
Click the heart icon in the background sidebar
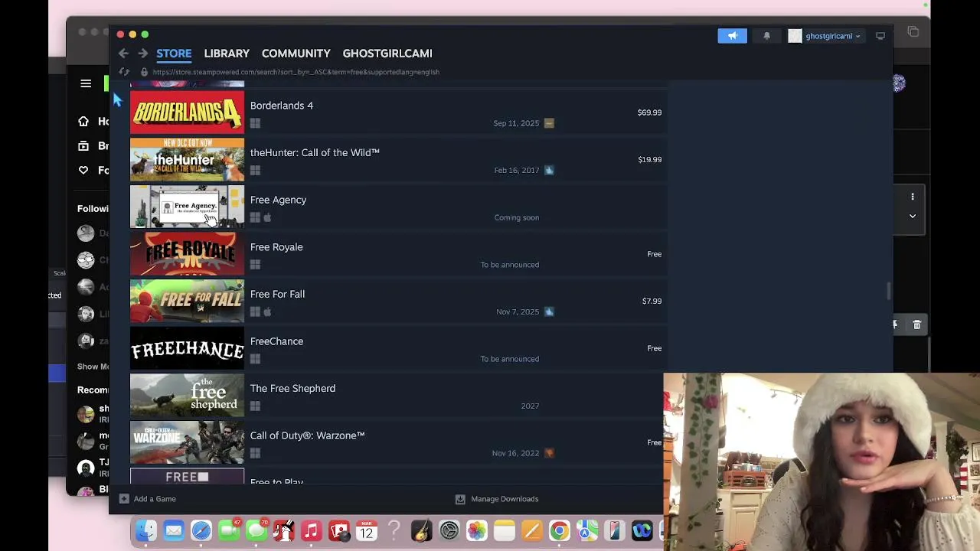[83, 170]
